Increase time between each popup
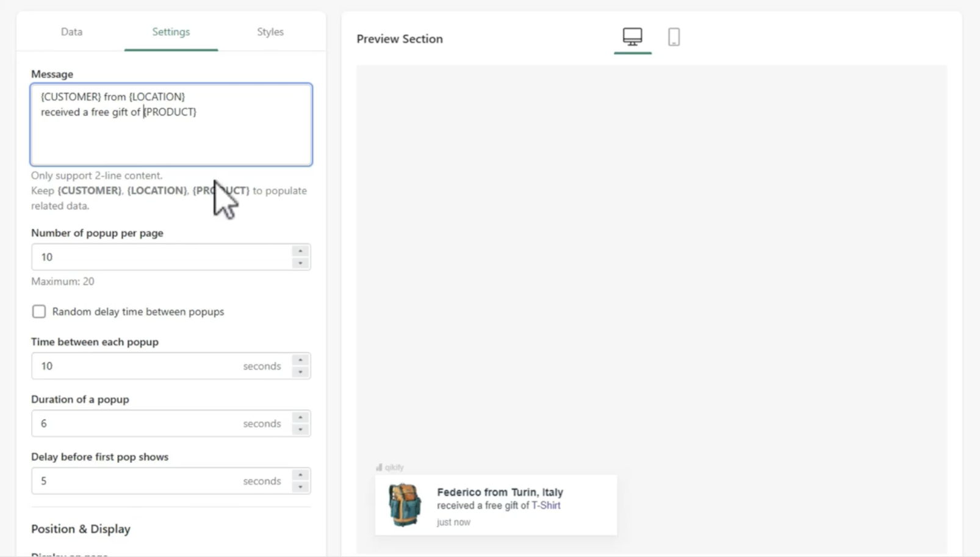 tap(300, 360)
